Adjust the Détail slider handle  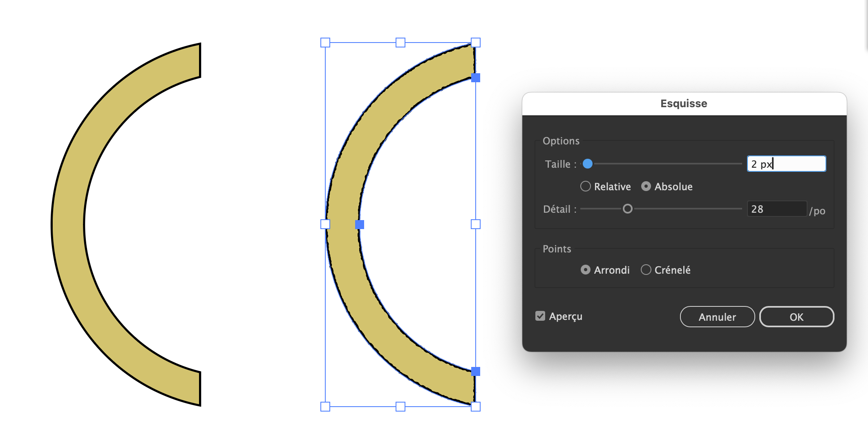[627, 209]
